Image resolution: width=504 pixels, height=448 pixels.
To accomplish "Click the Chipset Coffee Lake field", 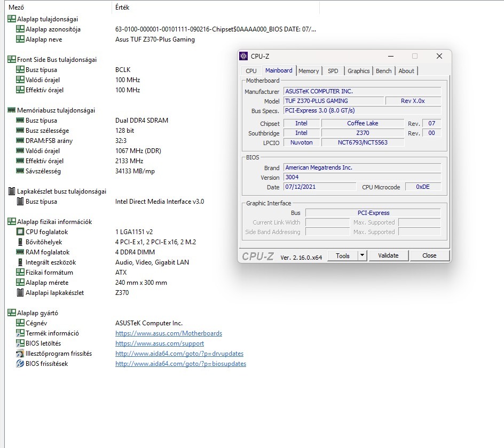I will [x=363, y=123].
